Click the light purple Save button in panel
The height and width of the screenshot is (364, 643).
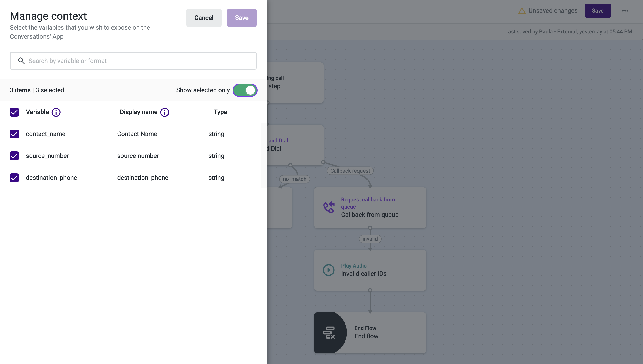(241, 18)
